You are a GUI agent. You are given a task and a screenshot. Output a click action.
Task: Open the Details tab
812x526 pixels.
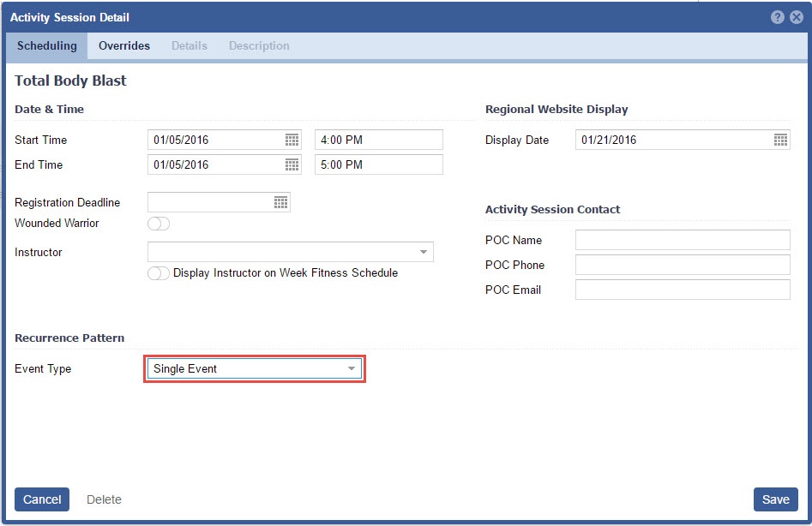point(189,46)
